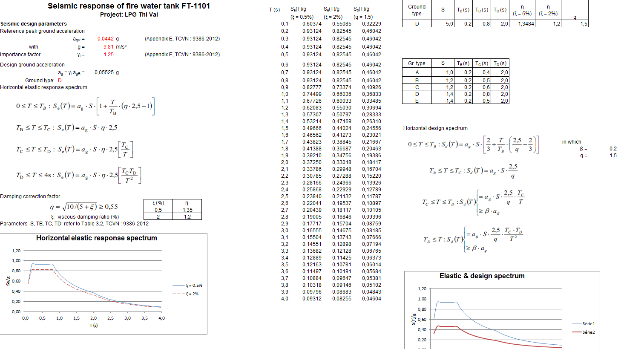Select the Sd value 0,32229
This screenshot has width=644, height=349.
(x=371, y=24)
